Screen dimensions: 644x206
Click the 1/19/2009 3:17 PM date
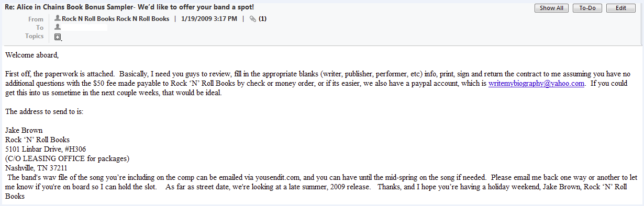(209, 19)
